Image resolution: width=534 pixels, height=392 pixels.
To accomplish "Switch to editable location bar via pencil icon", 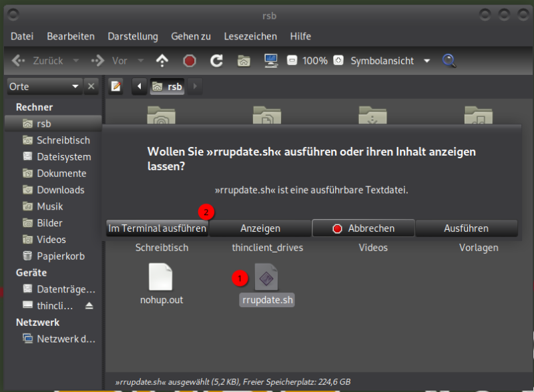I will (115, 86).
